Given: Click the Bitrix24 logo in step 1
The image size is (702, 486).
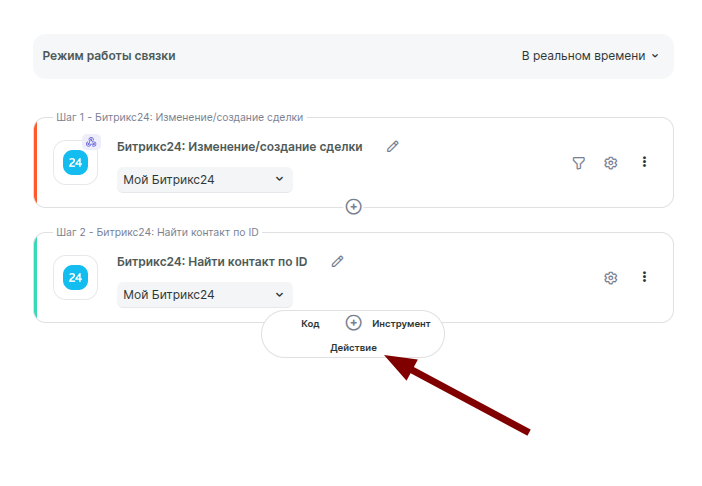Looking at the screenshot, I should tap(75, 162).
